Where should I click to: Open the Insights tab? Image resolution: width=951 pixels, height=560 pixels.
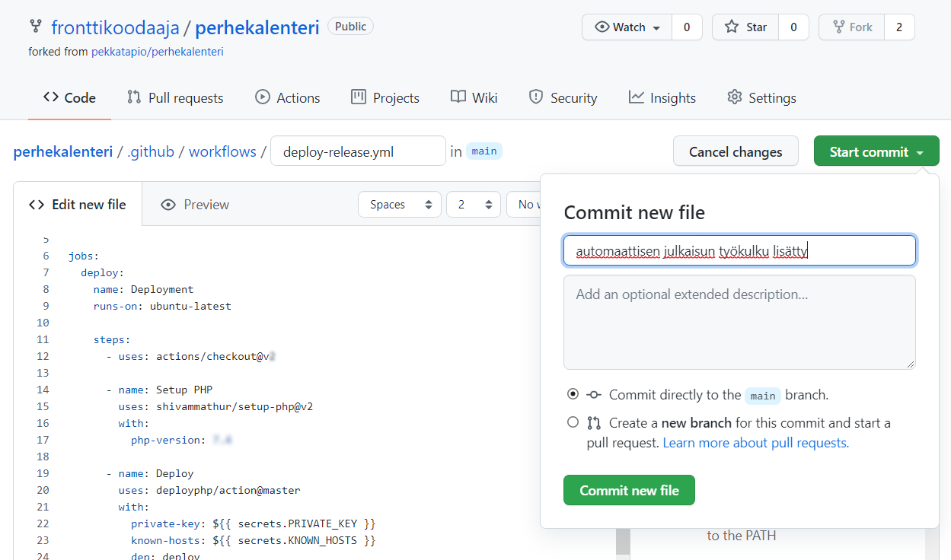(662, 97)
